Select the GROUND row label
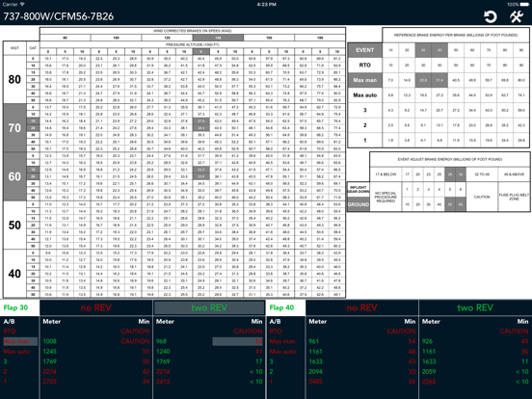This screenshot has width=532, height=399. 359,204
